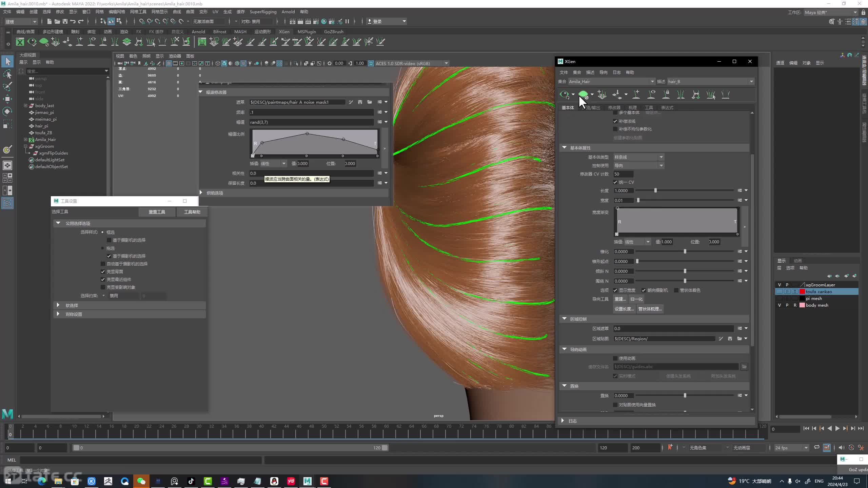Open WeChat from the Windows taskbar
This screenshot has width=868, height=488.
click(x=141, y=481)
